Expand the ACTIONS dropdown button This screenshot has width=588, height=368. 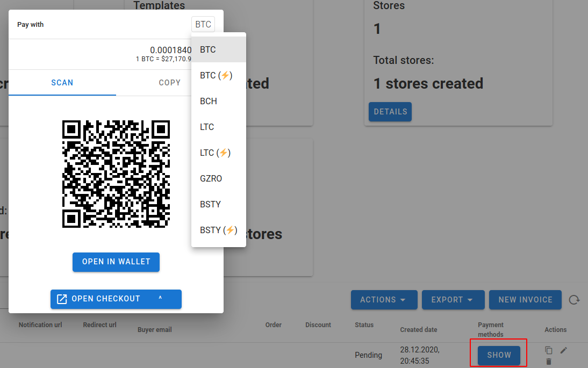click(384, 300)
